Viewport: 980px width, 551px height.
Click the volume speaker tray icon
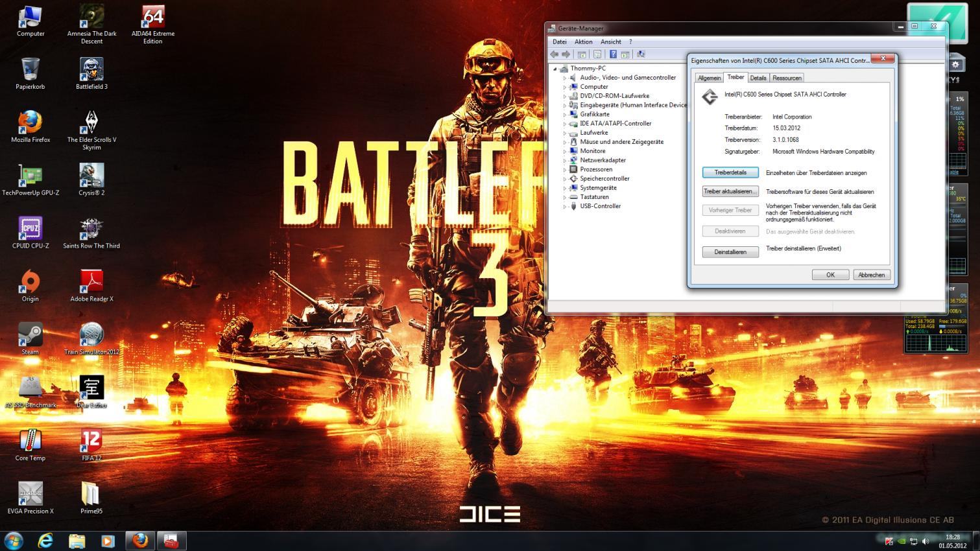tap(926, 541)
